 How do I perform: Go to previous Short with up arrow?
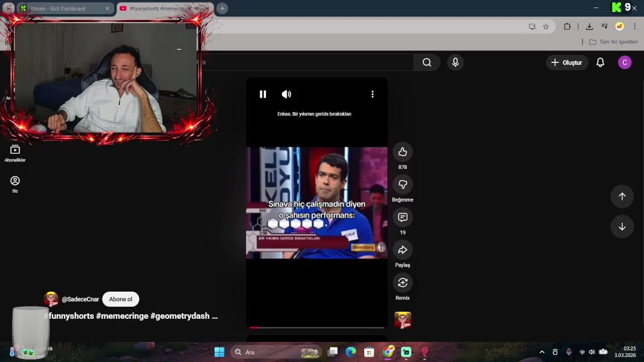[x=622, y=196]
